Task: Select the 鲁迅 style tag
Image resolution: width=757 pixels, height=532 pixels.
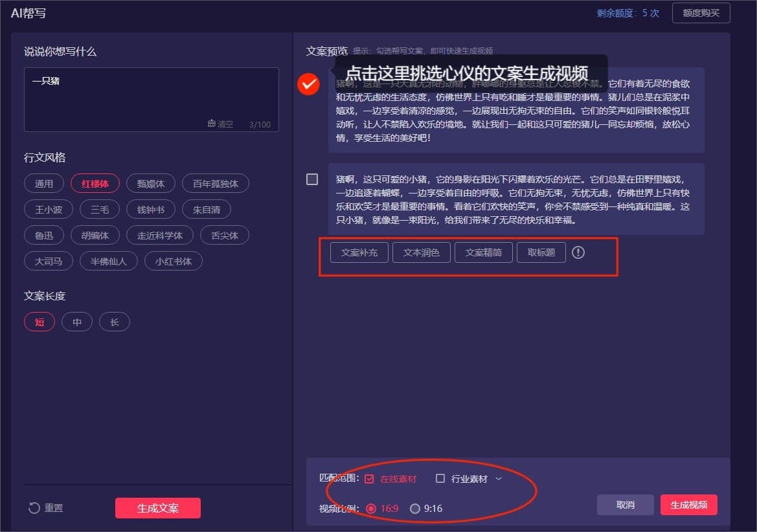Action: click(44, 235)
